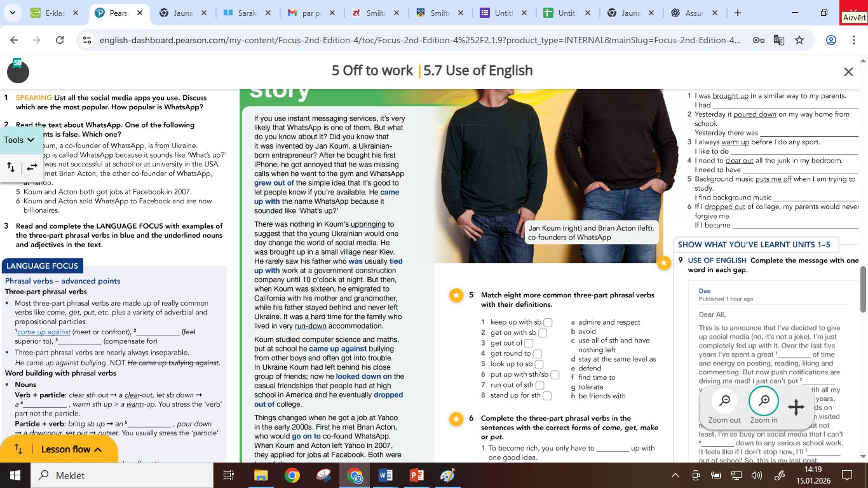This screenshot has height=488, width=868.
Task: Click the 'come up against' link in Language Focus
Action: pyautogui.click(x=44, y=332)
